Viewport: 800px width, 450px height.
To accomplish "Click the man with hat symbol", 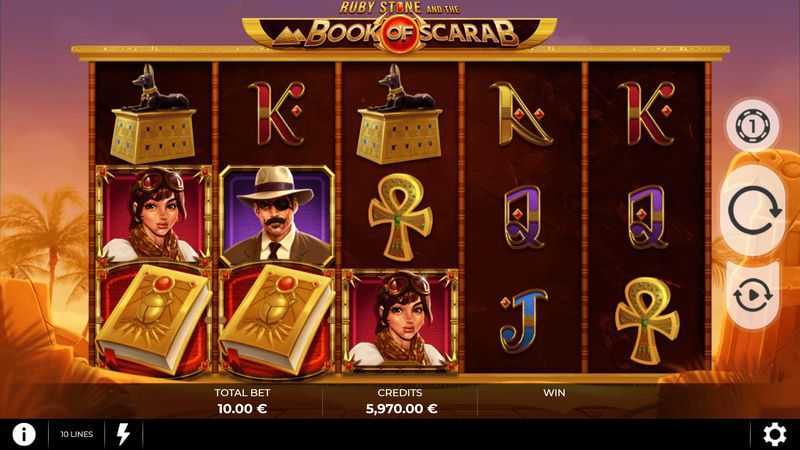I will [x=277, y=216].
